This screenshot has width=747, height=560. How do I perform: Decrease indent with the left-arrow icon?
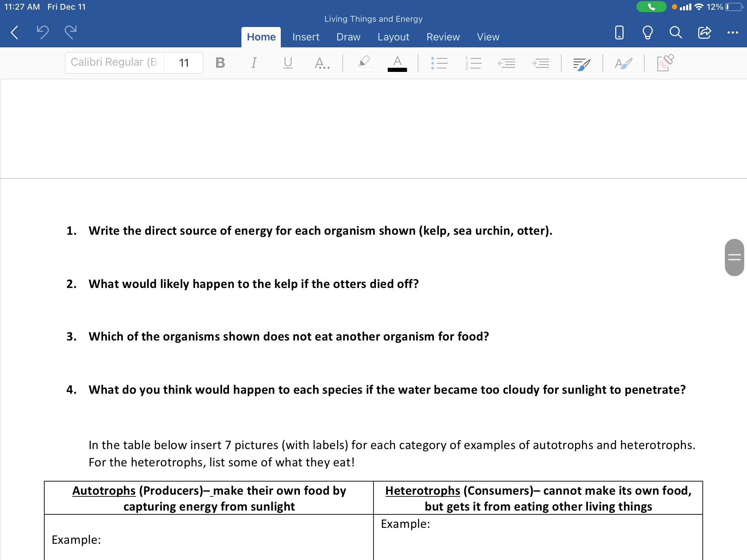[x=506, y=63]
